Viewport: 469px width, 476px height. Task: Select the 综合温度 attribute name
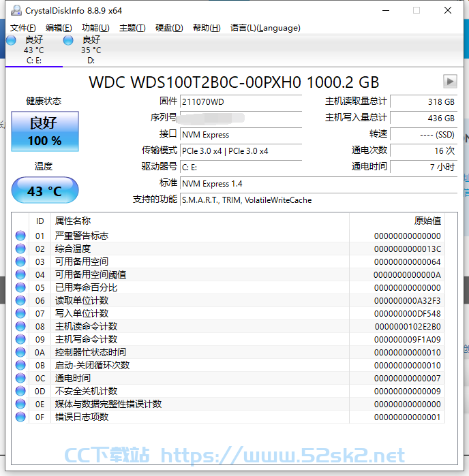(x=73, y=249)
